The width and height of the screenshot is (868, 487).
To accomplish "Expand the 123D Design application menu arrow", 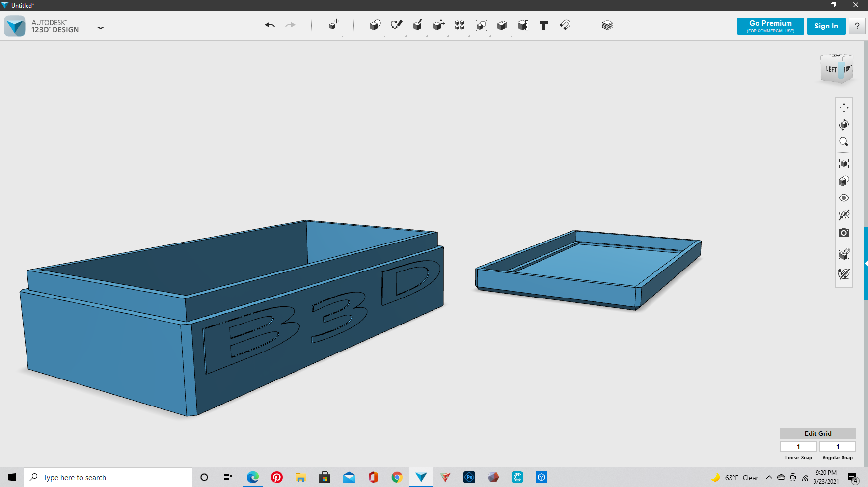I will pos(101,28).
